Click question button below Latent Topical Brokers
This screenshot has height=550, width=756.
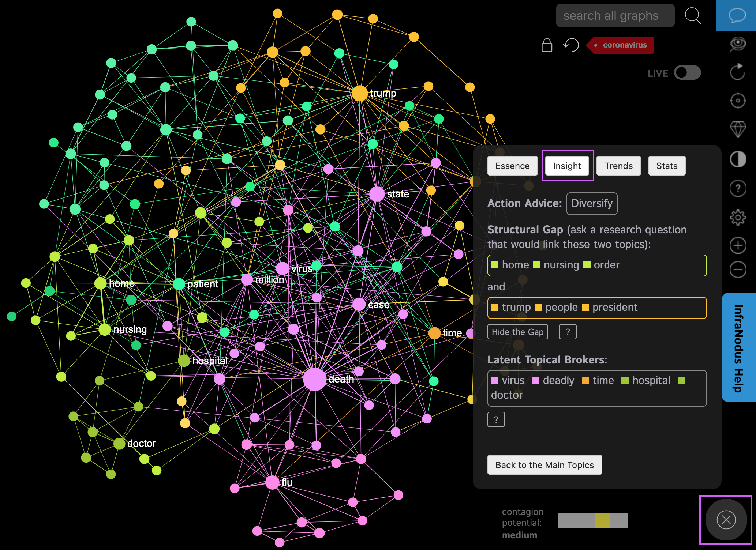pyautogui.click(x=496, y=419)
